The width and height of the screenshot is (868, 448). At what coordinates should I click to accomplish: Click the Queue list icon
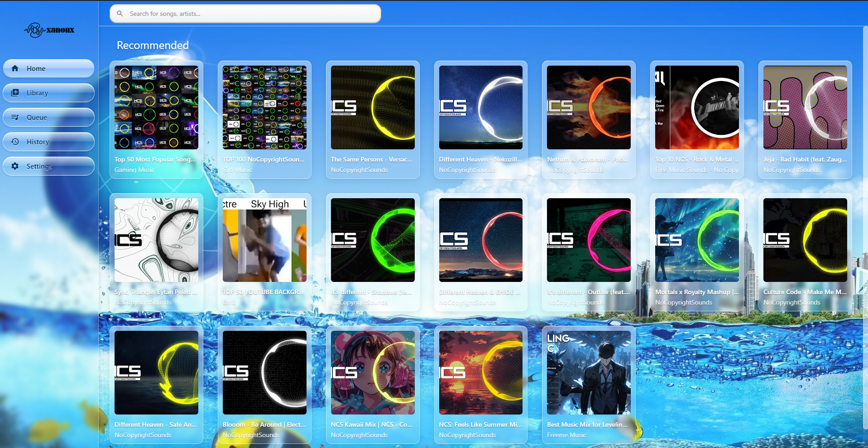(15, 117)
